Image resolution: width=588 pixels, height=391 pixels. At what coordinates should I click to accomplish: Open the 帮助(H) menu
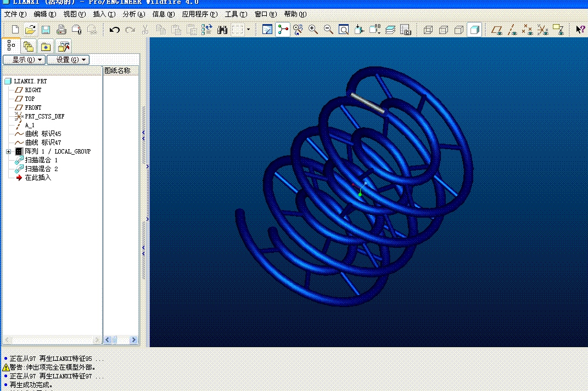(295, 14)
